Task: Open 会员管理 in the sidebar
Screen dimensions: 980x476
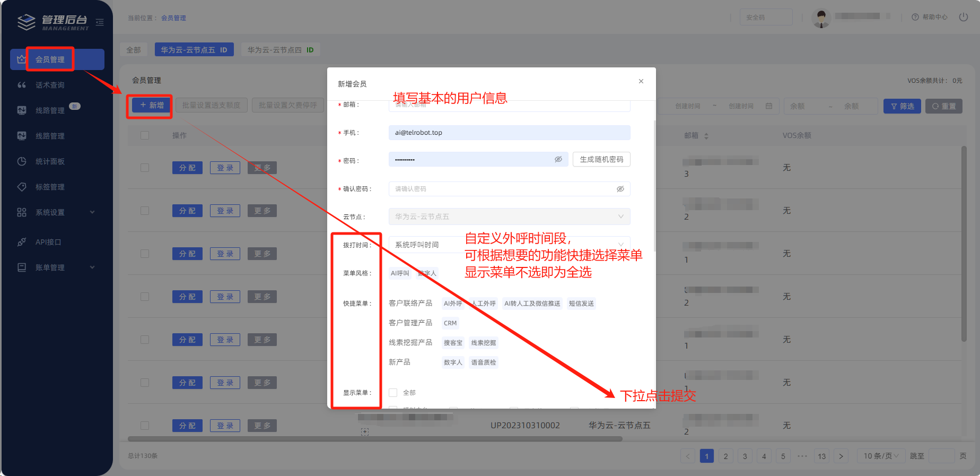Action: pos(57,59)
